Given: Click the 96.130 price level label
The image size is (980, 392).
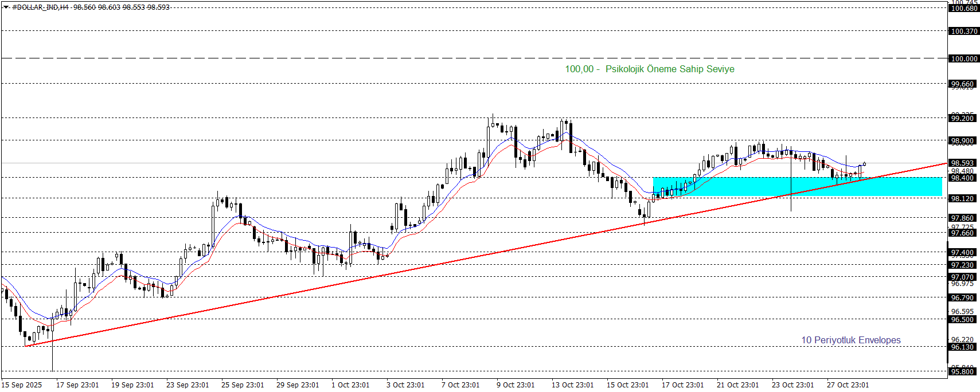Looking at the screenshot, I should [962, 347].
